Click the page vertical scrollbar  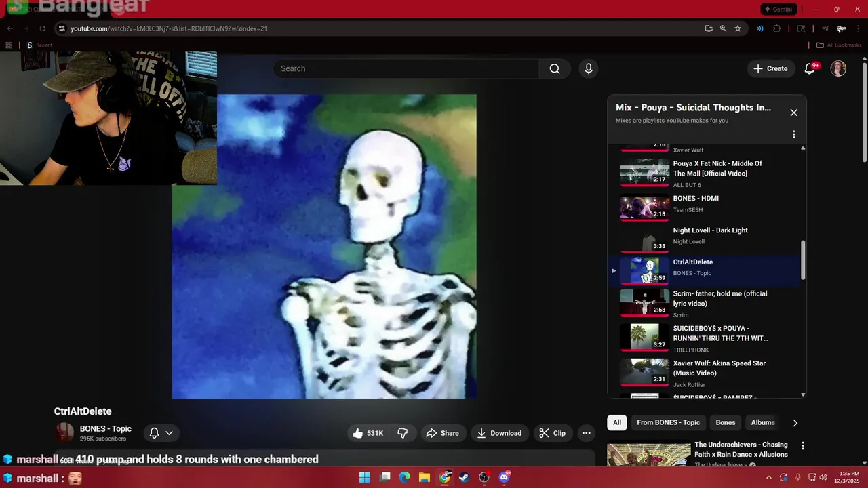(864, 112)
